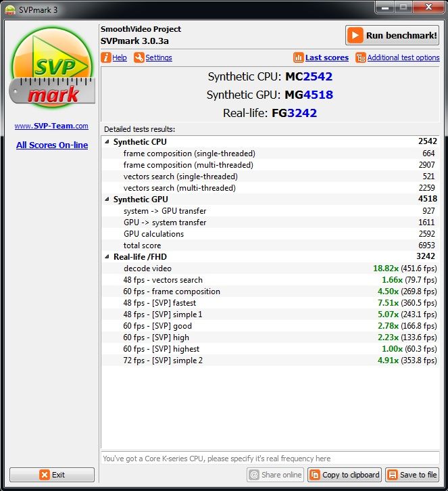Select 60 fps - frame composition row

(270, 291)
